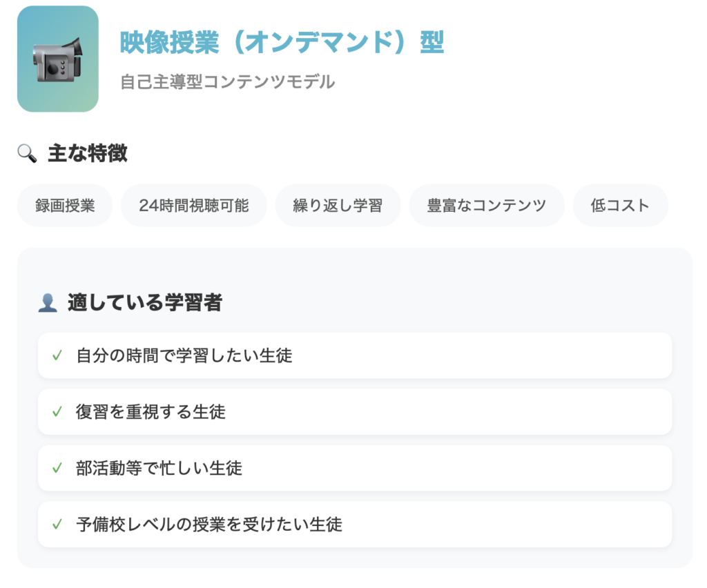Click the 主な特徴 section heading
This screenshot has height=588, width=707.
point(88,153)
